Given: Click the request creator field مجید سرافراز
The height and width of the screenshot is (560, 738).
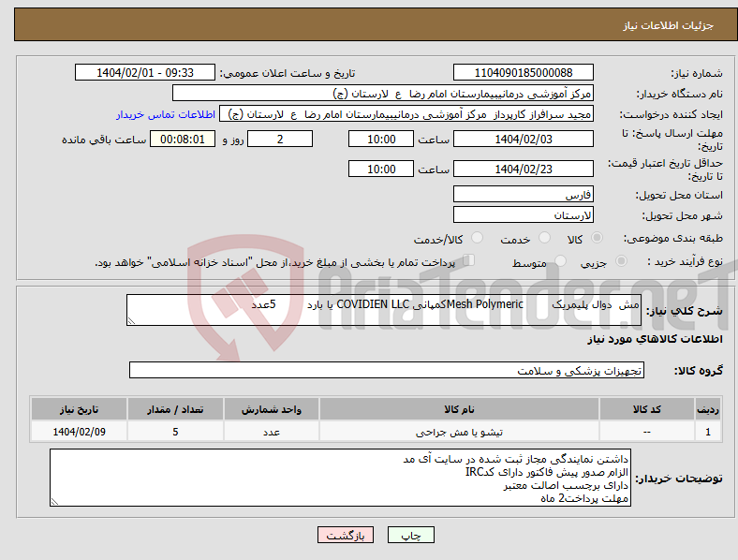Looking at the screenshot, I should (406, 114).
